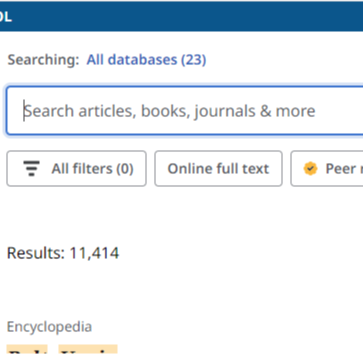Screen dimensions: 363x363
Task: Open the All filters (0) button
Action: (x=76, y=168)
